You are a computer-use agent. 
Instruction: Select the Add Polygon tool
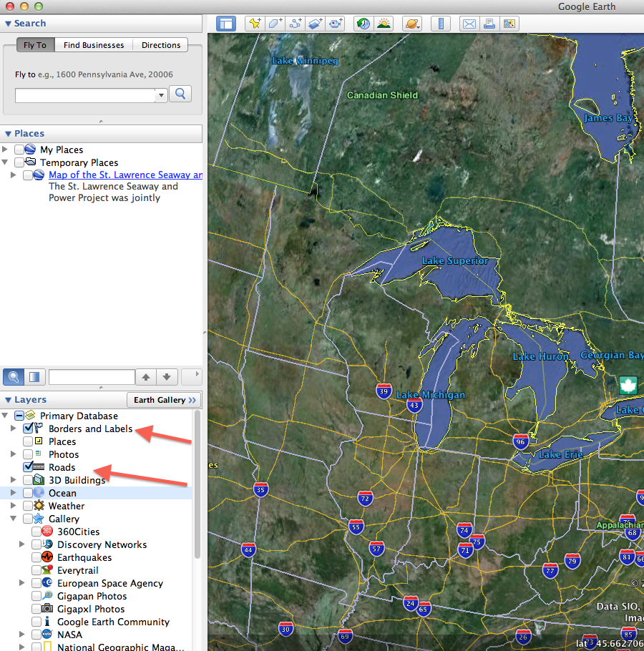275,24
